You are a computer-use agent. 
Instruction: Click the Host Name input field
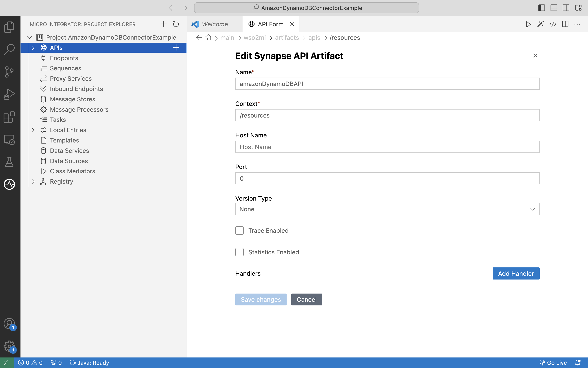pos(387,147)
